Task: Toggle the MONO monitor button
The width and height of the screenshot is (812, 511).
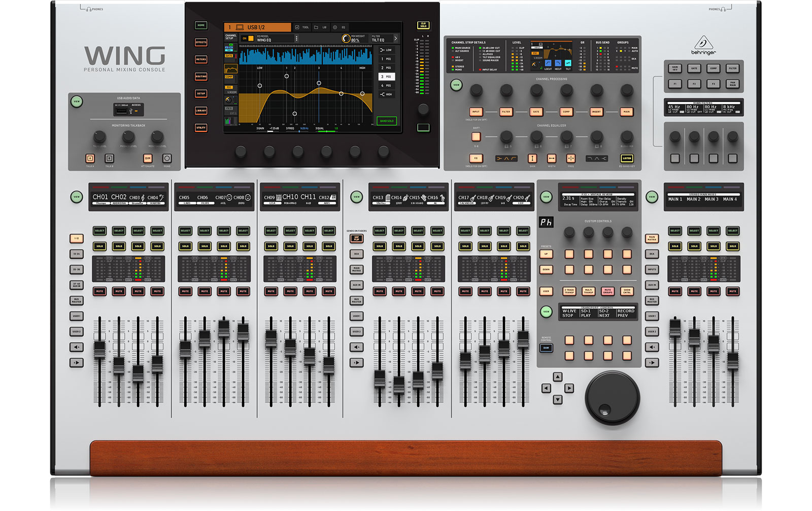Action: (167, 158)
